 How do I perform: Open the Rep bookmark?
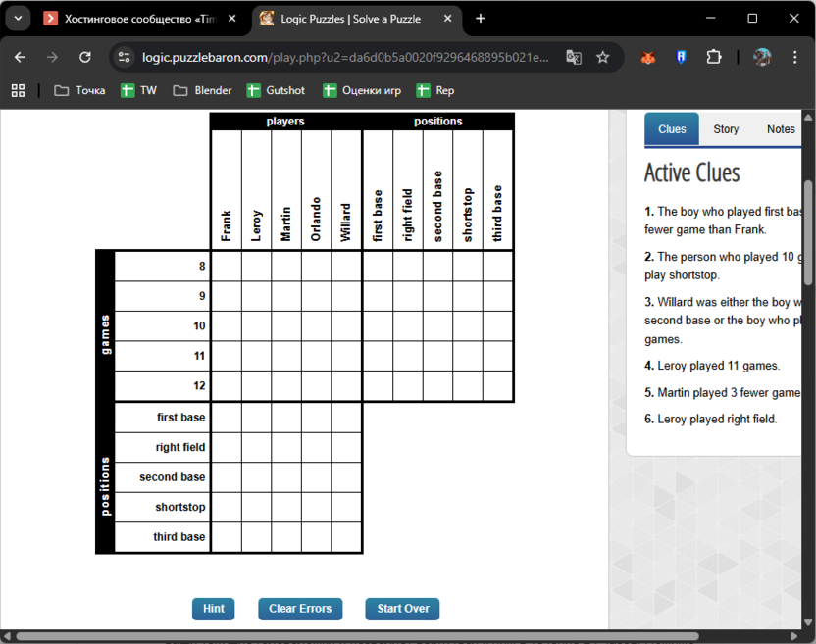(x=435, y=90)
